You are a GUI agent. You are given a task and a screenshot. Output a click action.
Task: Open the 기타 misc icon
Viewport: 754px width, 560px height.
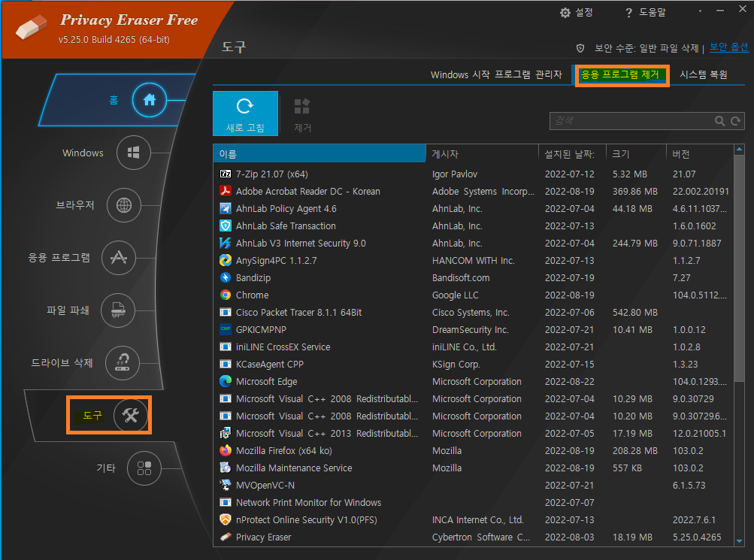(x=144, y=468)
